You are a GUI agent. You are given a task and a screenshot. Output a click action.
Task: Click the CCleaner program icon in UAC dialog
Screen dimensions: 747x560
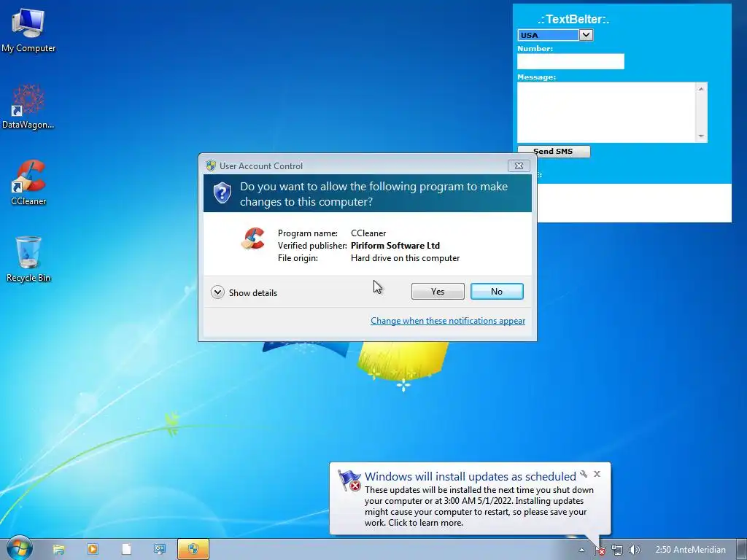[252, 238]
